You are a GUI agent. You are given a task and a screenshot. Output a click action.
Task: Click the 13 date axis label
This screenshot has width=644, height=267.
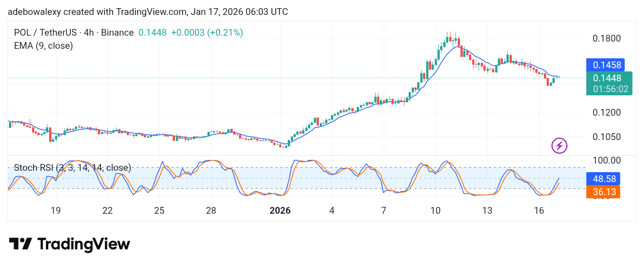point(487,211)
